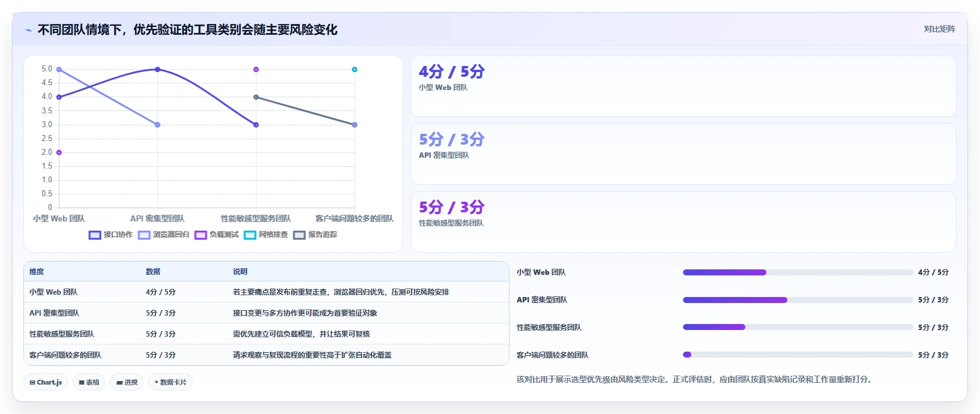The width and height of the screenshot is (980, 414).
Task: Click the x-axis label 客户端问题较多的团队
Action: (355, 219)
